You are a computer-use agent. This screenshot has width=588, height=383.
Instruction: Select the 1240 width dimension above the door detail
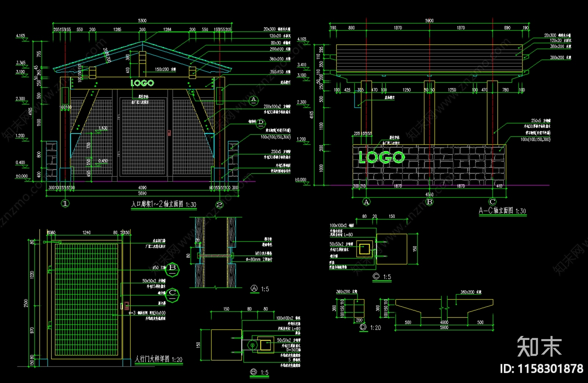(x=86, y=232)
